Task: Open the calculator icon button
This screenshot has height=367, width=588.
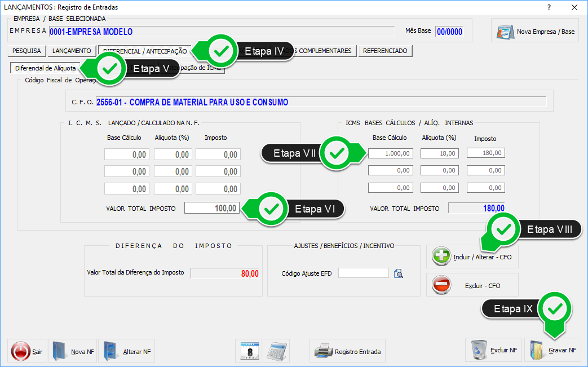Action: point(277,351)
